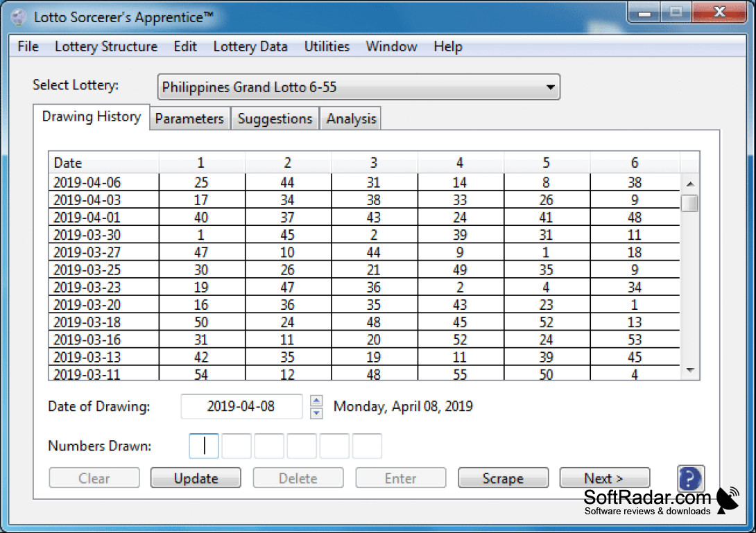Click the second Numbers Drawn box
The image size is (756, 533).
237,446
